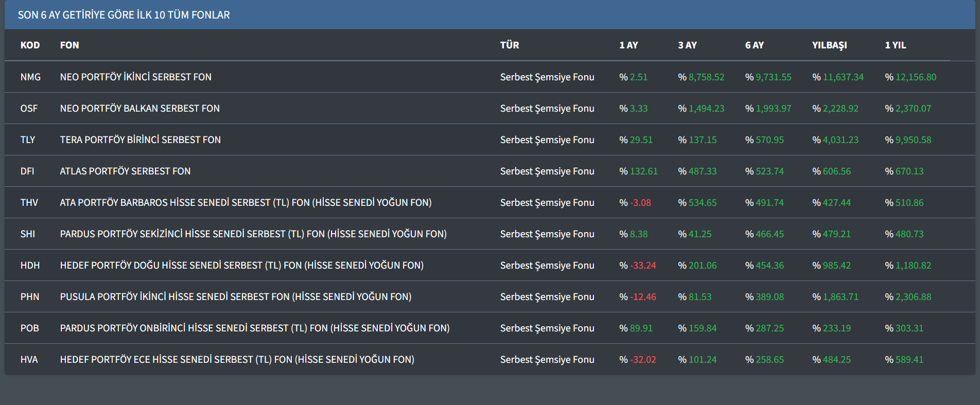Click the TÜR column header
The image size is (980, 405).
pos(509,45)
